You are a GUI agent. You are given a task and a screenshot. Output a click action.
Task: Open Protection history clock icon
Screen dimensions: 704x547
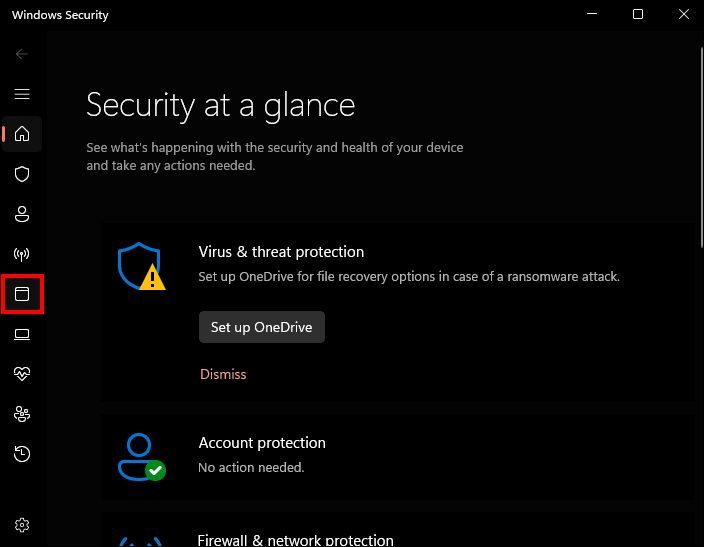pyautogui.click(x=22, y=454)
